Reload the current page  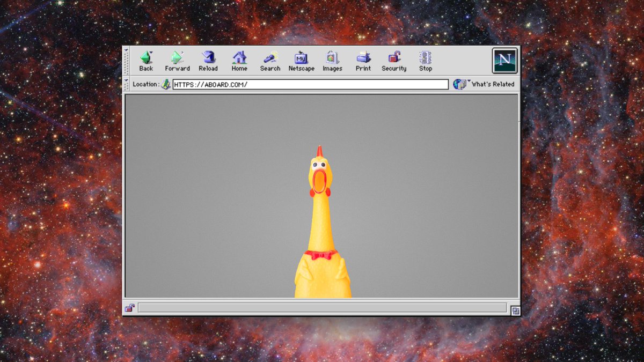(208, 61)
